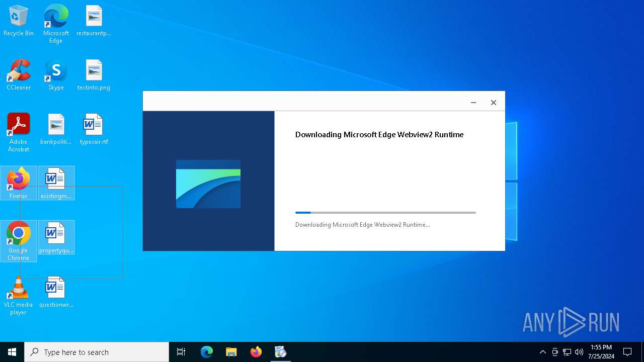Select the Microsoft Edge desktop shortcut
The height and width of the screenshot is (362, 644).
(56, 24)
